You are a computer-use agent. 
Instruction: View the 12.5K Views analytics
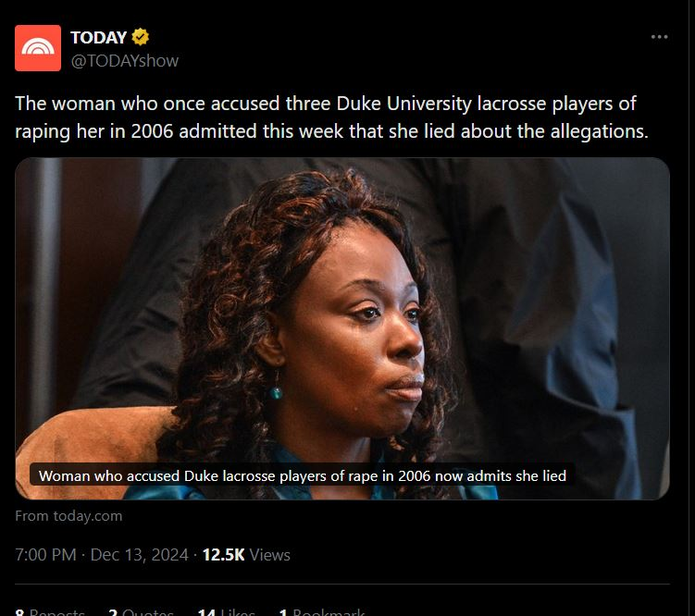pos(245,555)
